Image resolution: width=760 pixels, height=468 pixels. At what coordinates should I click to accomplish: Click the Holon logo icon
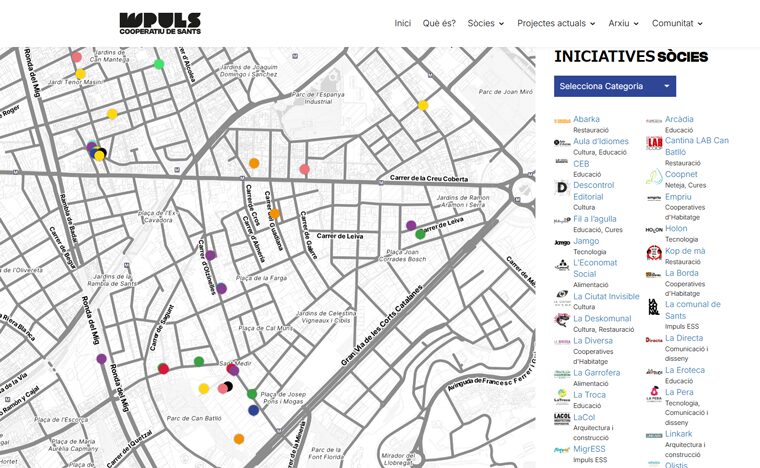click(654, 230)
